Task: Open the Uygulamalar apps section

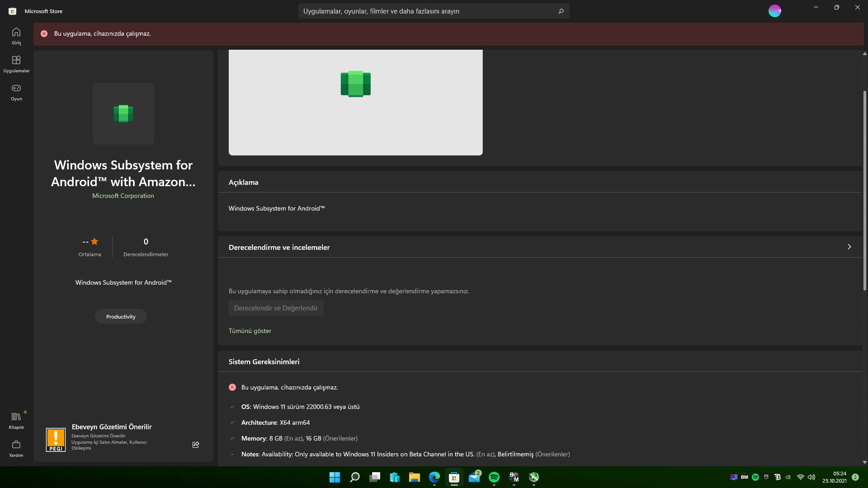Action: click(x=16, y=64)
